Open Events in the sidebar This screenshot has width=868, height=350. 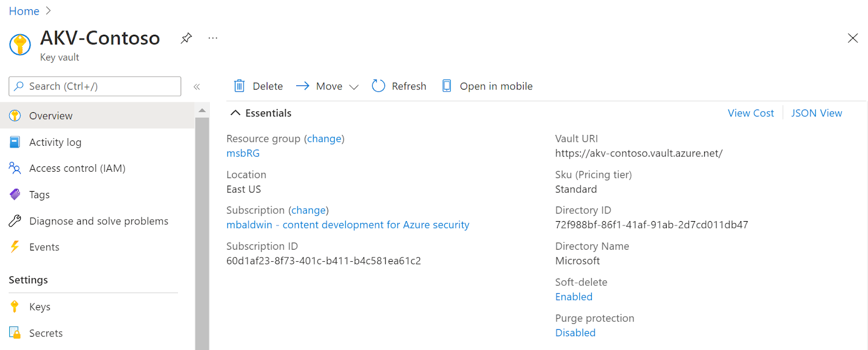coord(44,247)
